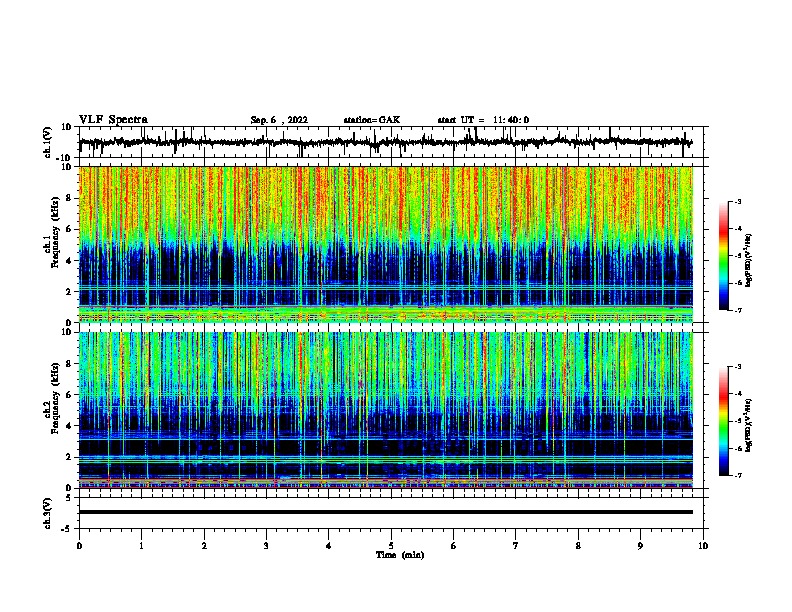Click the "VLF Spectra" plot title
Screen dimensions: 792x612
113,120
